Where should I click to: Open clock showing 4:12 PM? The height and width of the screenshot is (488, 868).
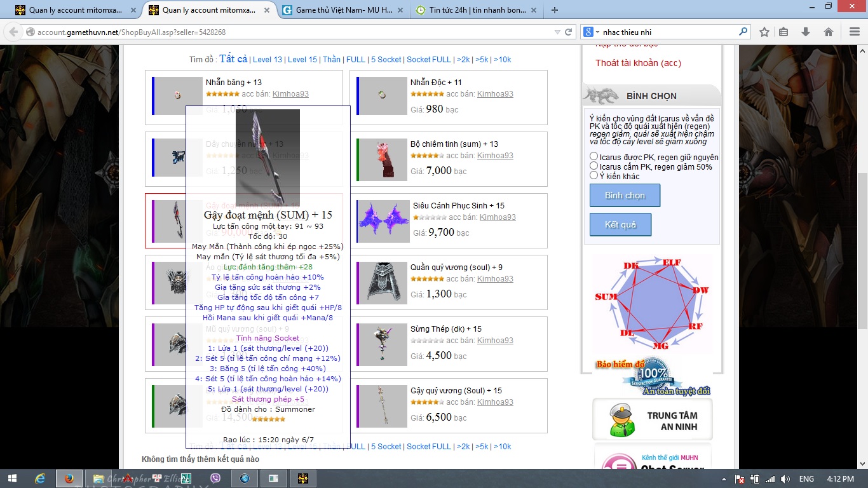coord(840,478)
